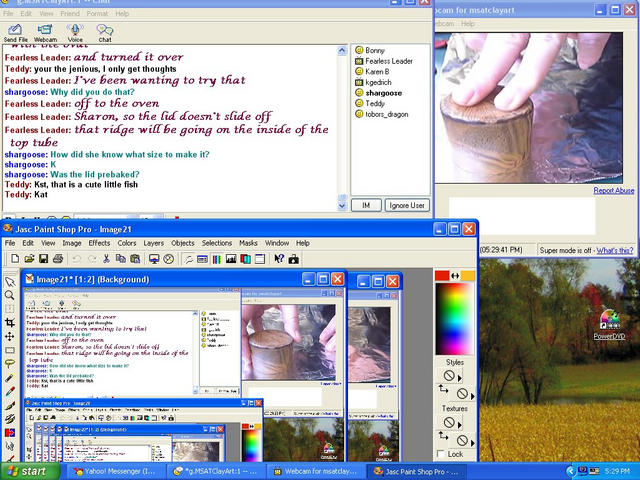Toggle the histogram window icon
The width and height of the screenshot is (640, 480).
tap(231, 259)
